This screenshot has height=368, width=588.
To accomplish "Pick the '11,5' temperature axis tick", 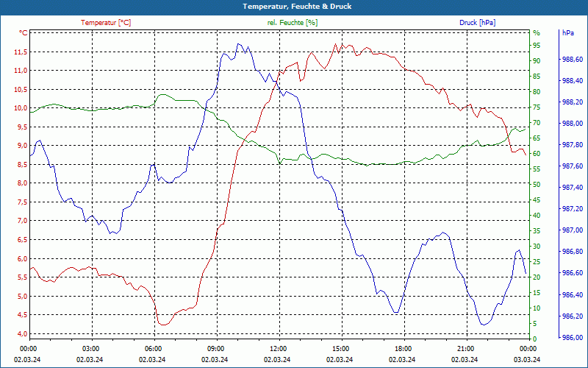I will pyautogui.click(x=21, y=52).
